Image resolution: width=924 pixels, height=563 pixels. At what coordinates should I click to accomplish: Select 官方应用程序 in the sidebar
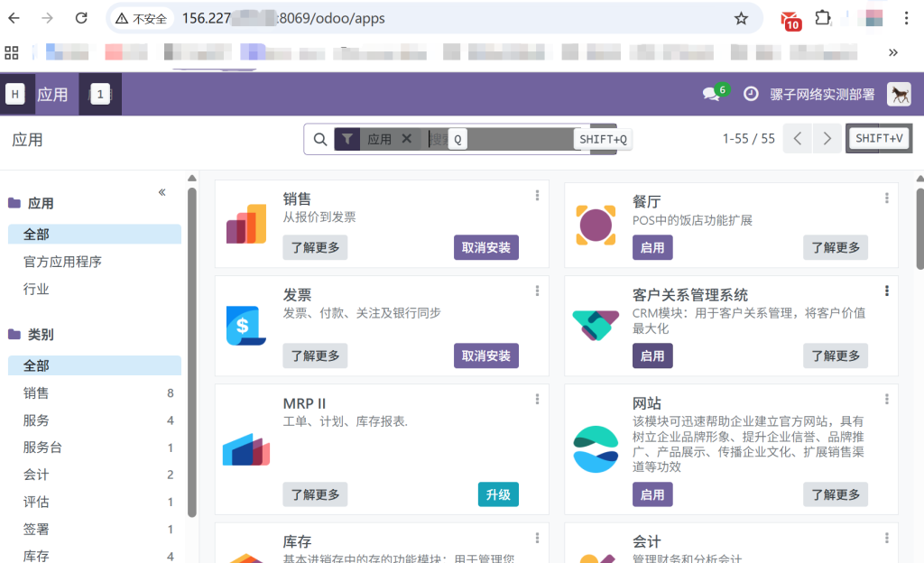point(62,262)
